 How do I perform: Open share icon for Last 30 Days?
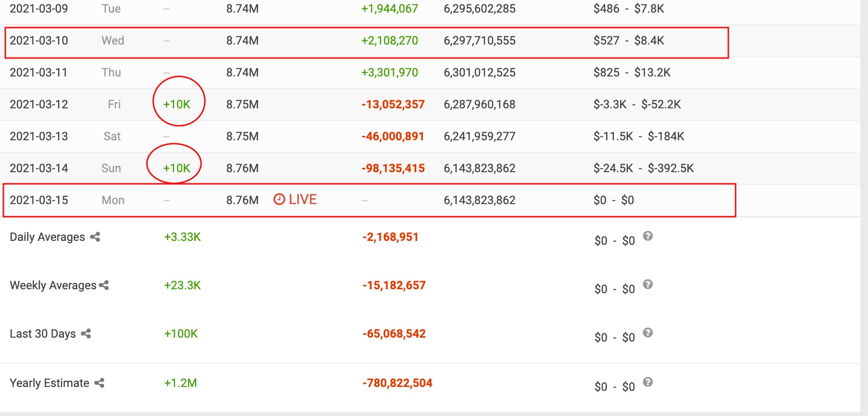(86, 334)
